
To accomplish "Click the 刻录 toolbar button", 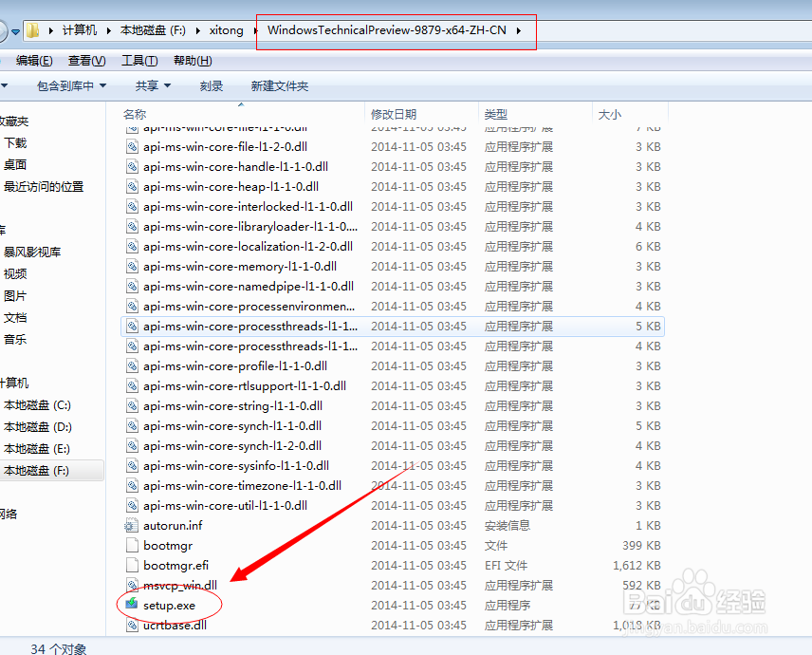I will tap(212, 86).
